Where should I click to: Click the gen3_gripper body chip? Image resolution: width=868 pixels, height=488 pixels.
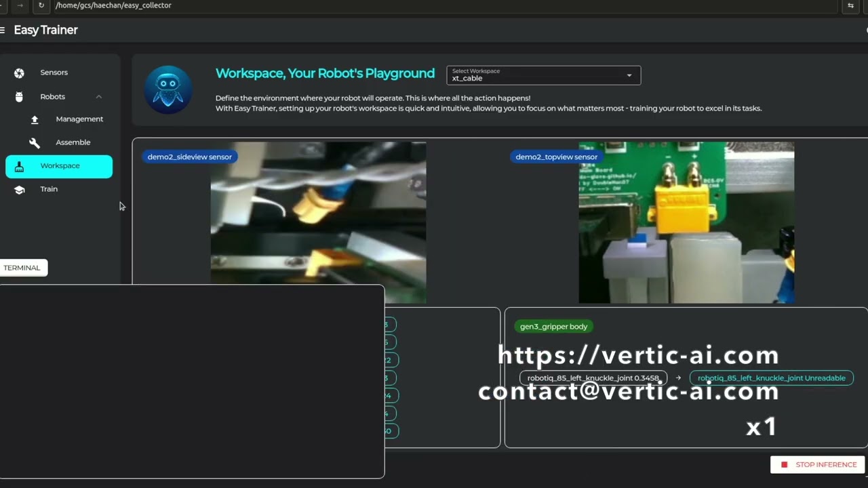click(x=553, y=327)
